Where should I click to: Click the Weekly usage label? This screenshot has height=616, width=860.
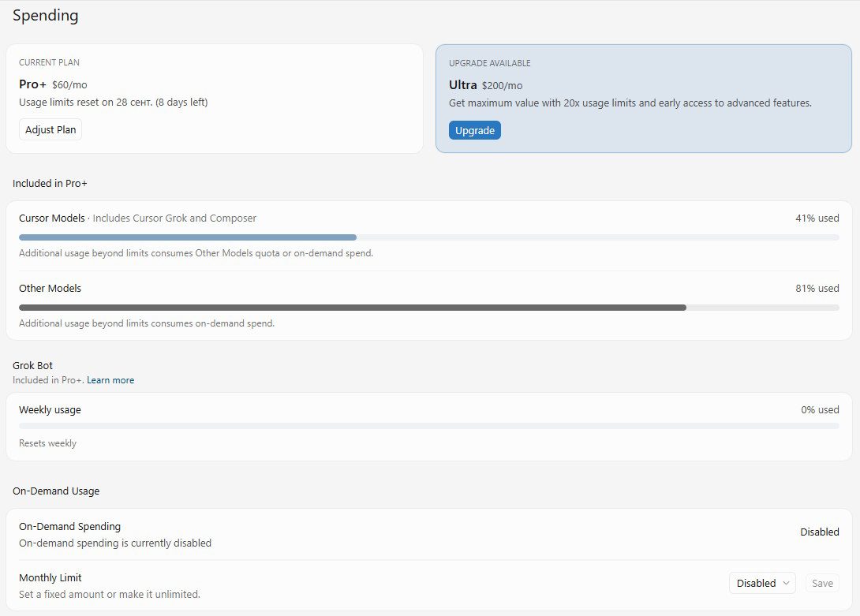click(50, 410)
